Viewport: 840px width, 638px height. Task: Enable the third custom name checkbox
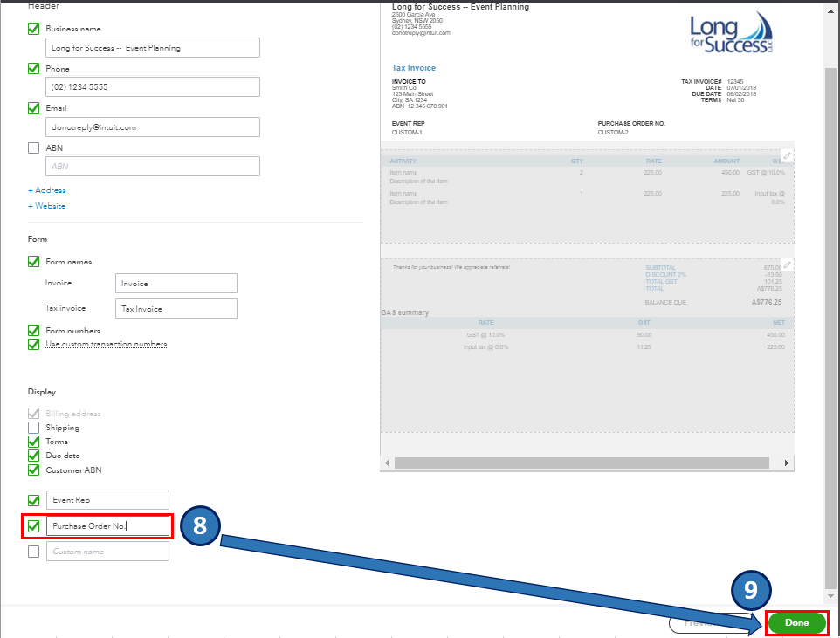pyautogui.click(x=34, y=552)
